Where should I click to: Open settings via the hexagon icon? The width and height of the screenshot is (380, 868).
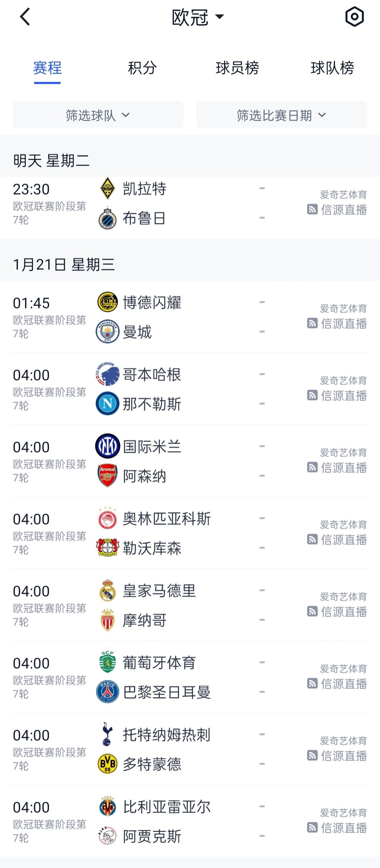click(x=354, y=17)
